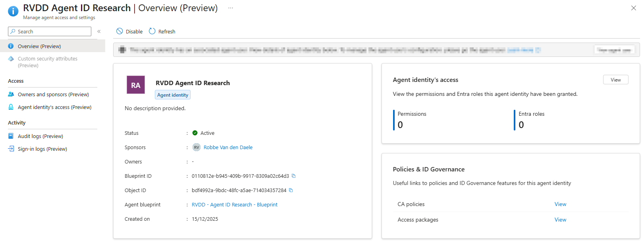Click in the Search input field
The height and width of the screenshot is (247, 644).
[52, 31]
